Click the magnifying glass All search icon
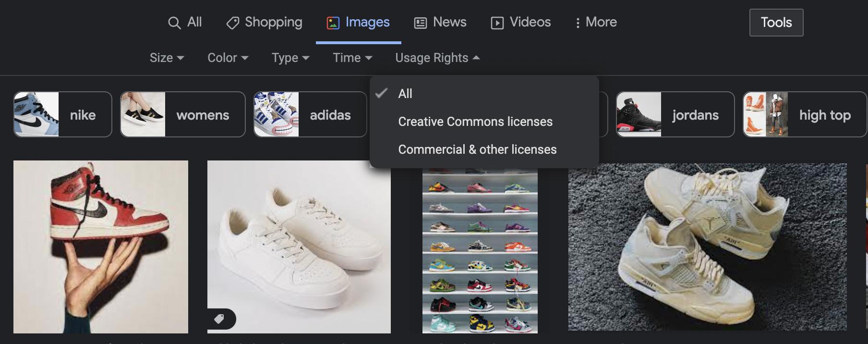The height and width of the screenshot is (344, 868). [174, 23]
